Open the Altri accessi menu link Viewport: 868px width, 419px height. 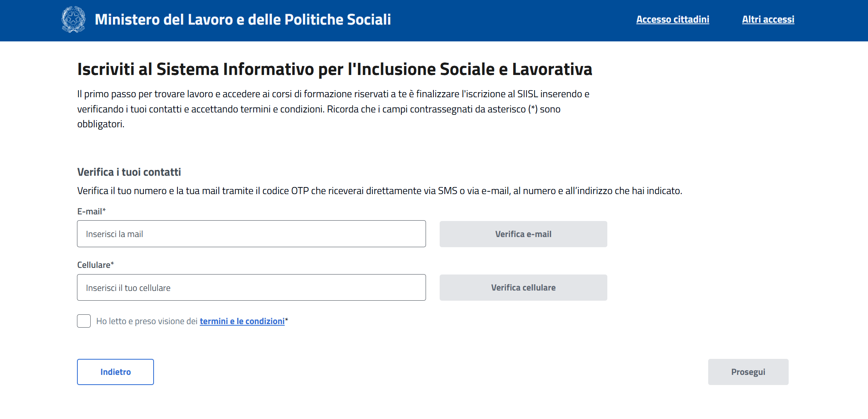[x=768, y=20]
